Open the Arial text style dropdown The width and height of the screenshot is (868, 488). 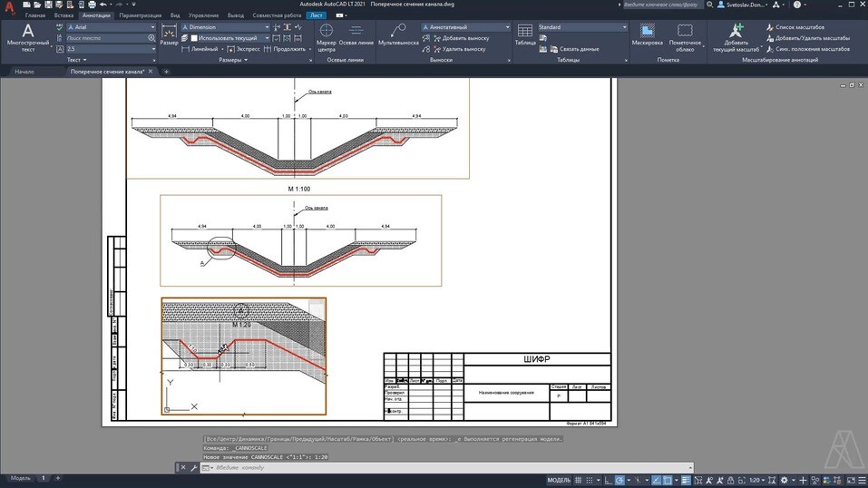(111, 27)
